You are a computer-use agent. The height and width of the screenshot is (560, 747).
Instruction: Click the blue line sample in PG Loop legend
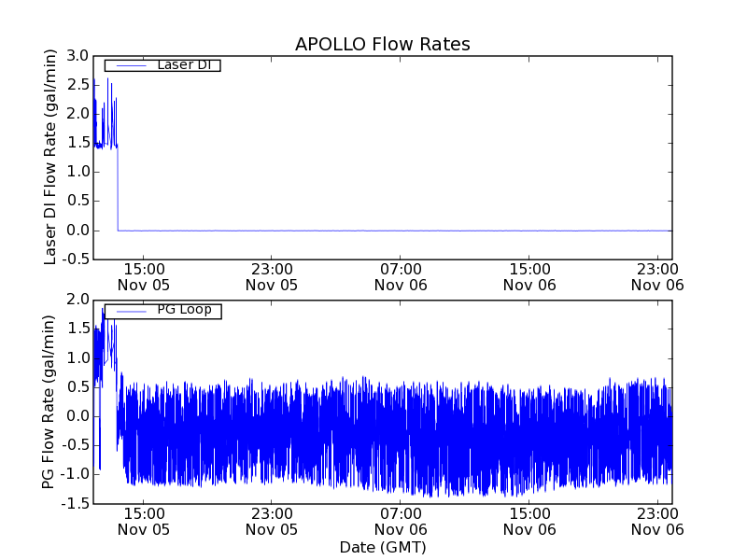127,310
